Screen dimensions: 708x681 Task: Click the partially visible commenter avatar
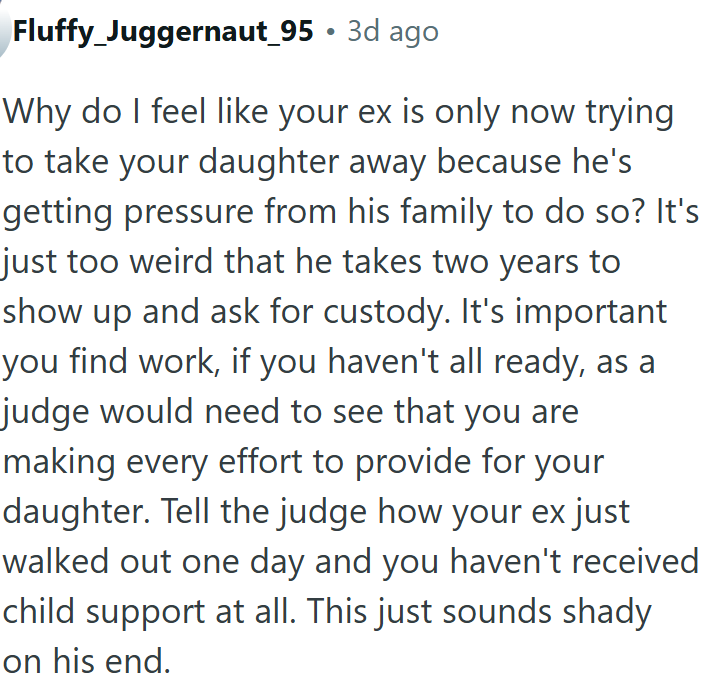(x=3, y=31)
